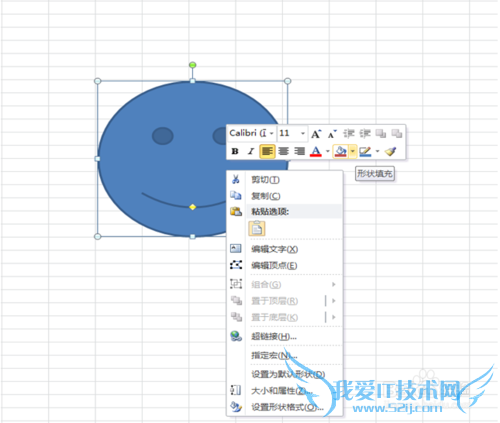Click the bring to front icon beside 置于顶层
Image resolution: width=500 pixels, height=423 pixels.
pyautogui.click(x=236, y=300)
